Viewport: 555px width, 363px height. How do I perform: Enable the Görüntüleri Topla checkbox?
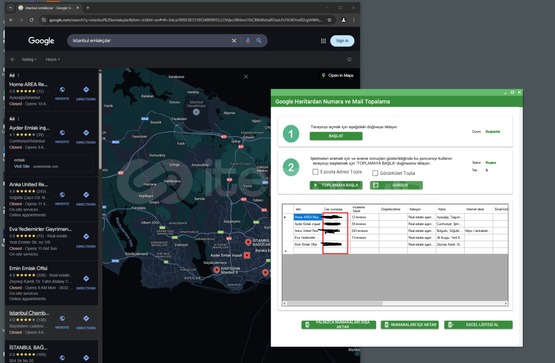pos(375,173)
